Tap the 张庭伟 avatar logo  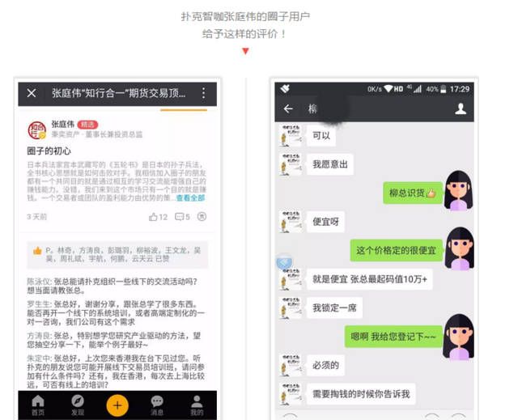pyautogui.click(x=37, y=130)
